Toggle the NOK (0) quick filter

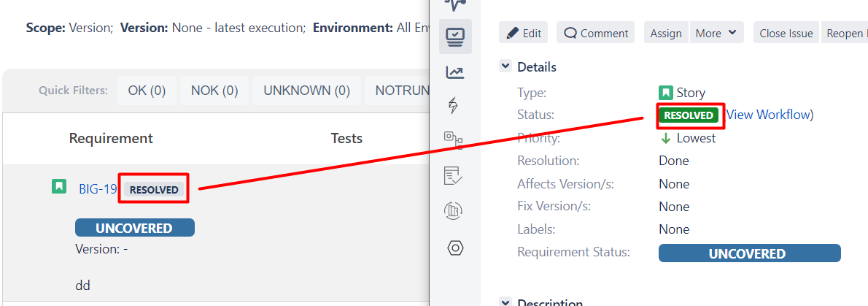(214, 91)
